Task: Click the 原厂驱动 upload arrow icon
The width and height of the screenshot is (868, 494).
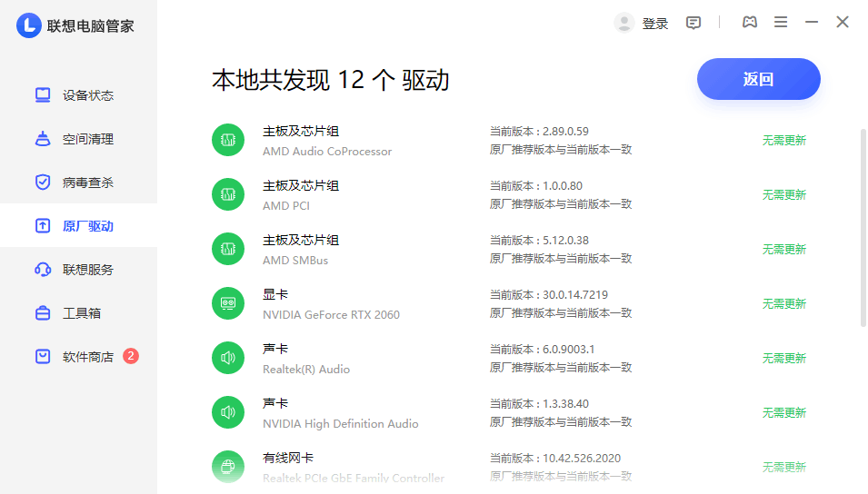Action: 43,226
